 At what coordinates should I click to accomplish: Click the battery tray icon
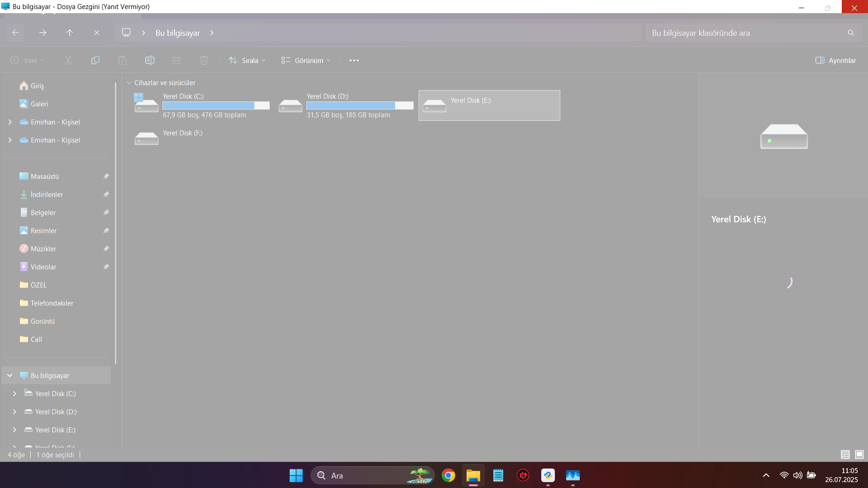pos(811,475)
